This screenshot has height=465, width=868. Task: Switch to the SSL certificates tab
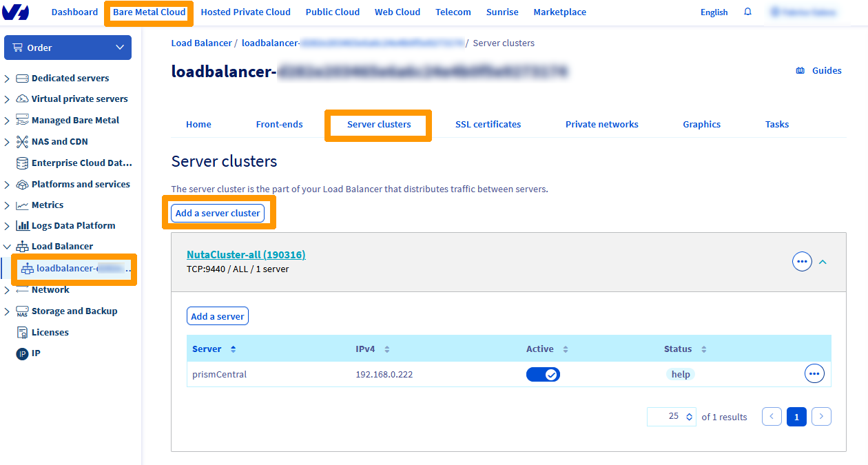tap(488, 124)
